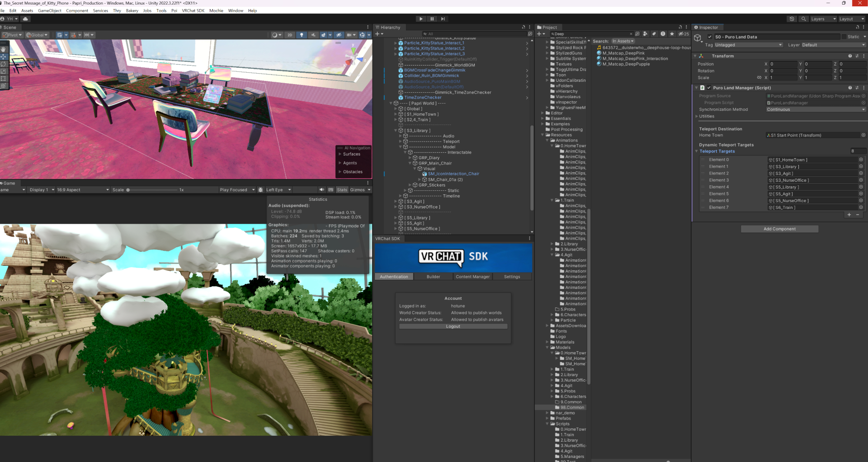Toggle scene lighting lightbulb icon
The image size is (868, 462).
[x=302, y=35]
